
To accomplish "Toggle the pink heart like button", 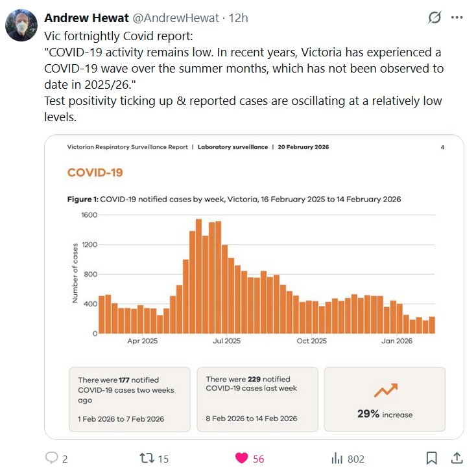I will pos(242,458).
